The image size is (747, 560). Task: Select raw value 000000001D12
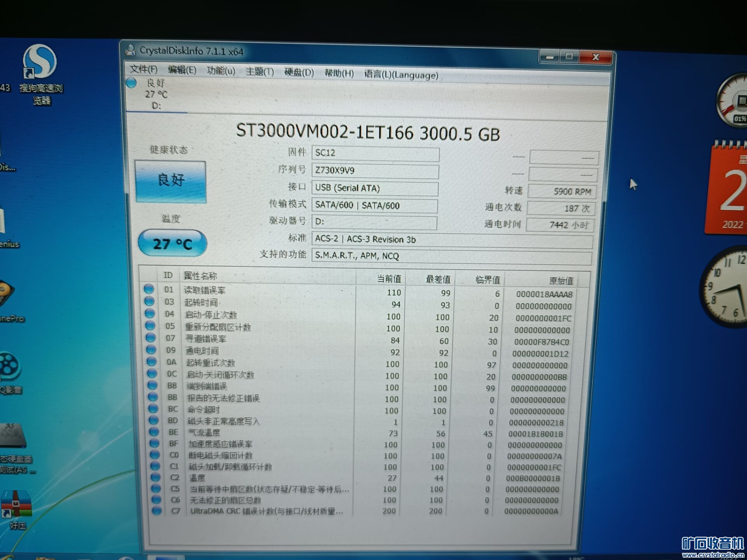click(540, 354)
